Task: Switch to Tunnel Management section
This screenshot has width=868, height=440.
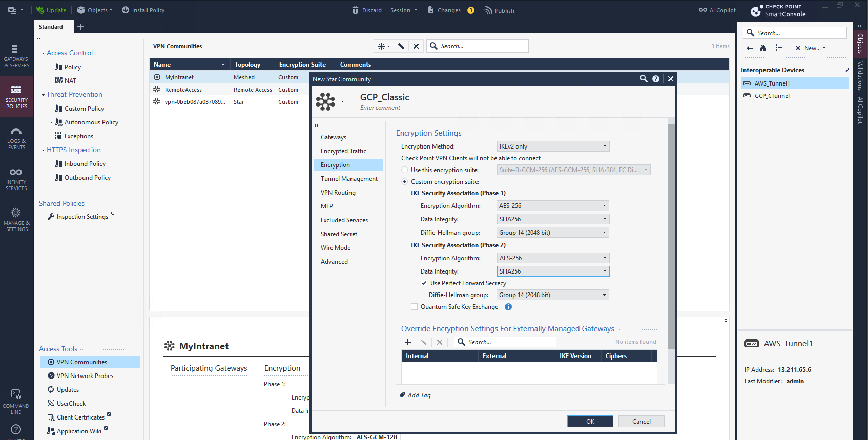Action: 349,179
